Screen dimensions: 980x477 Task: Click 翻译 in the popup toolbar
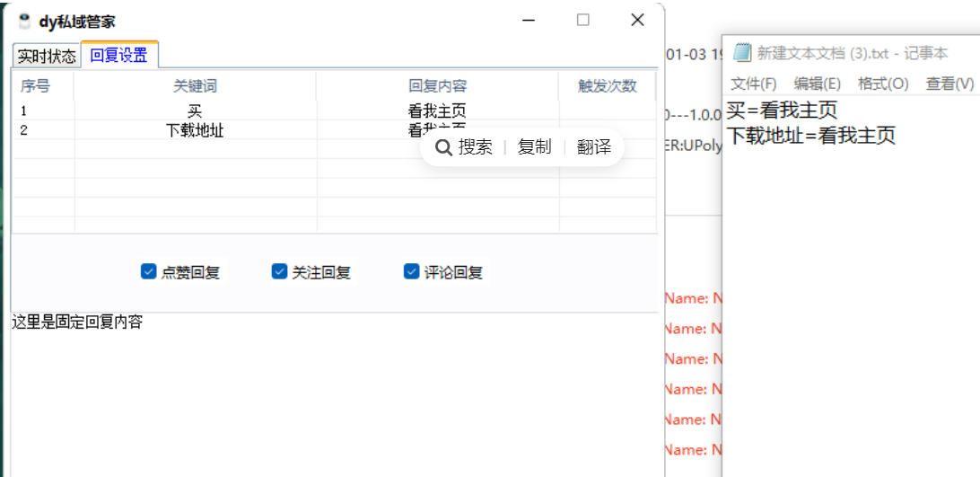(x=593, y=147)
